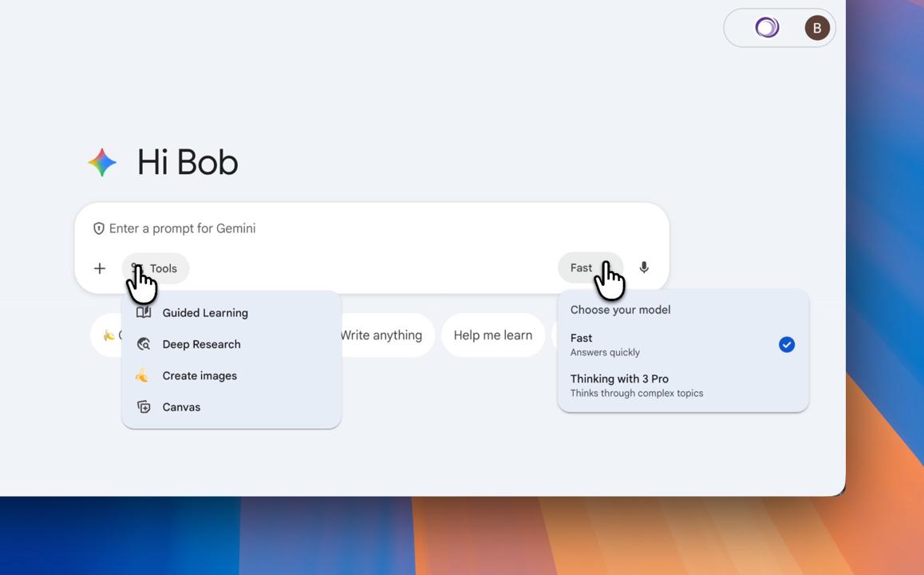Click the Deep Research magnifier icon
This screenshot has height=575, width=924.
click(x=144, y=343)
